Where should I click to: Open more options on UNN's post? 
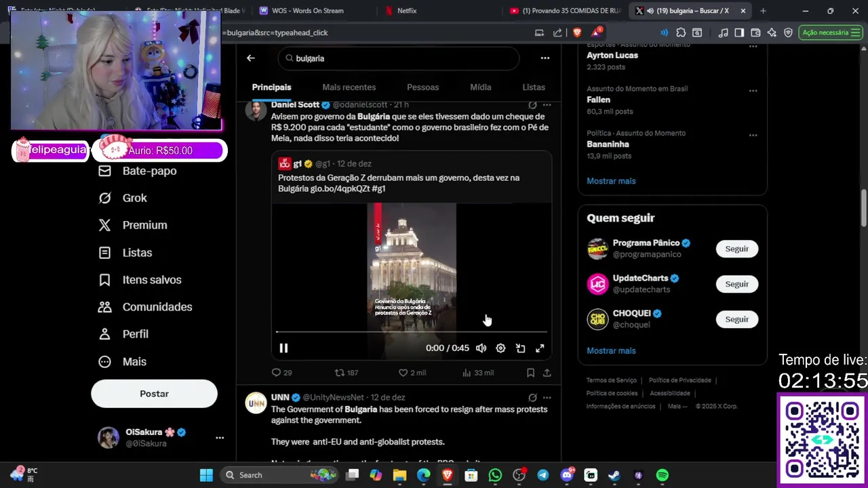pos(547,398)
